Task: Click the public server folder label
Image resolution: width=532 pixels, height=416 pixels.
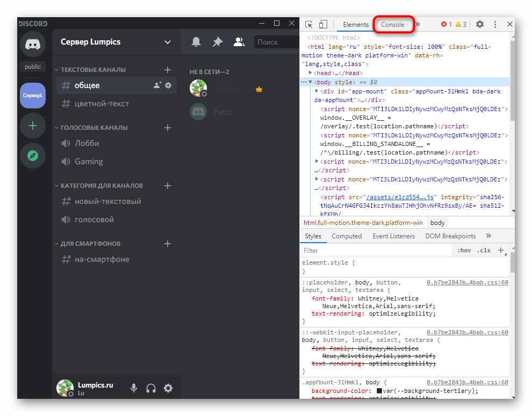Action: pyautogui.click(x=33, y=67)
